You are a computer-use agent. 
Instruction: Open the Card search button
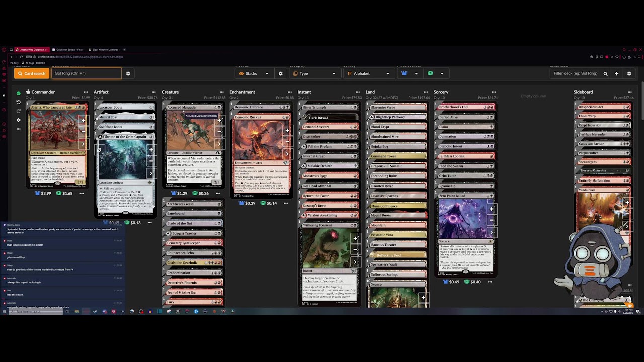31,73
